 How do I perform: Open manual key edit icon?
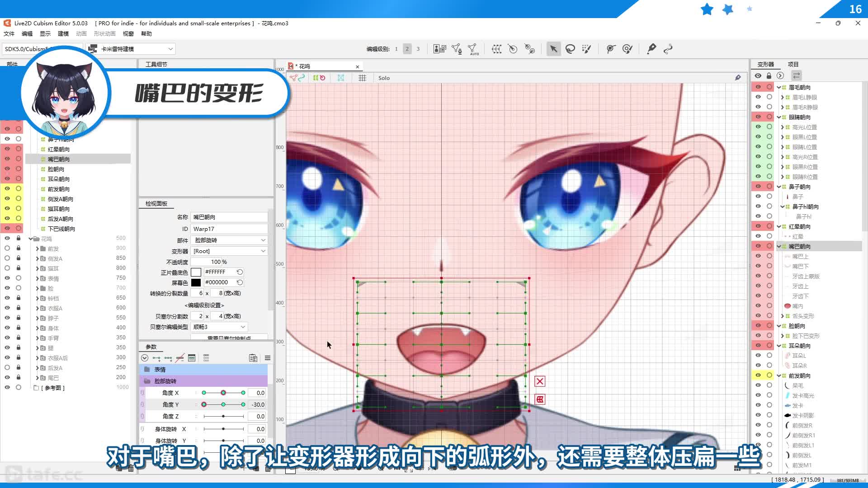pos(192,358)
